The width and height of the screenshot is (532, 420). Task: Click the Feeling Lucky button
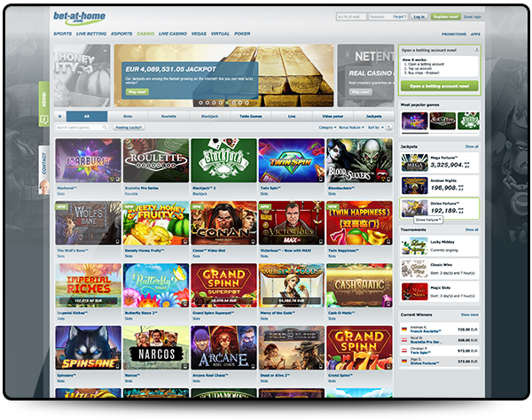[129, 128]
